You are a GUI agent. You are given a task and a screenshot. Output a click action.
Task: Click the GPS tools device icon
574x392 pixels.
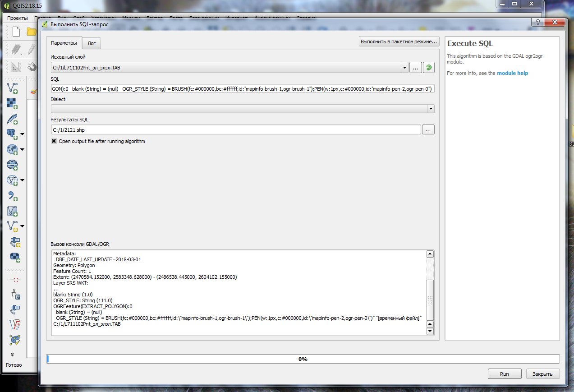[x=15, y=309]
